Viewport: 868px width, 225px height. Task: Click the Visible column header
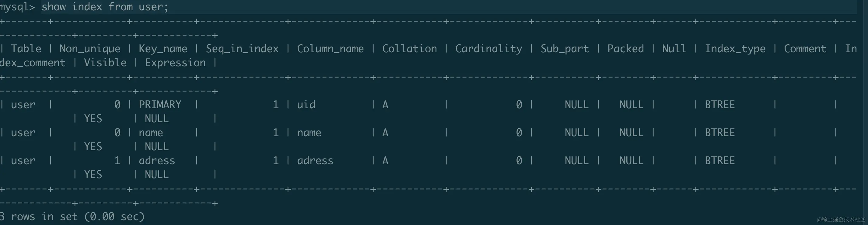[105, 63]
